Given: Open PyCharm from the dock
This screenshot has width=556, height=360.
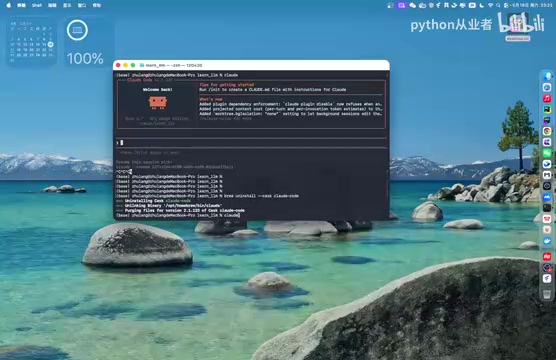Looking at the screenshot, I should pos(547,109).
